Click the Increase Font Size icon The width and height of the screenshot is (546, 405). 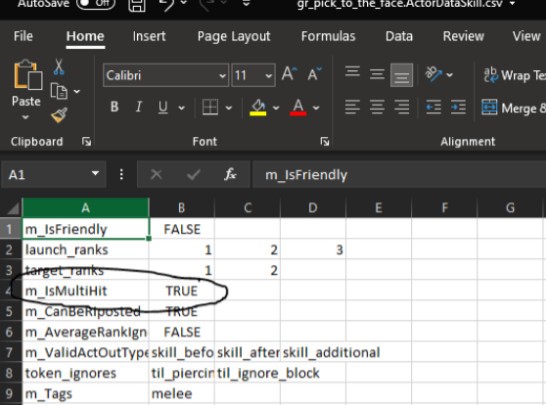pyautogui.click(x=289, y=74)
